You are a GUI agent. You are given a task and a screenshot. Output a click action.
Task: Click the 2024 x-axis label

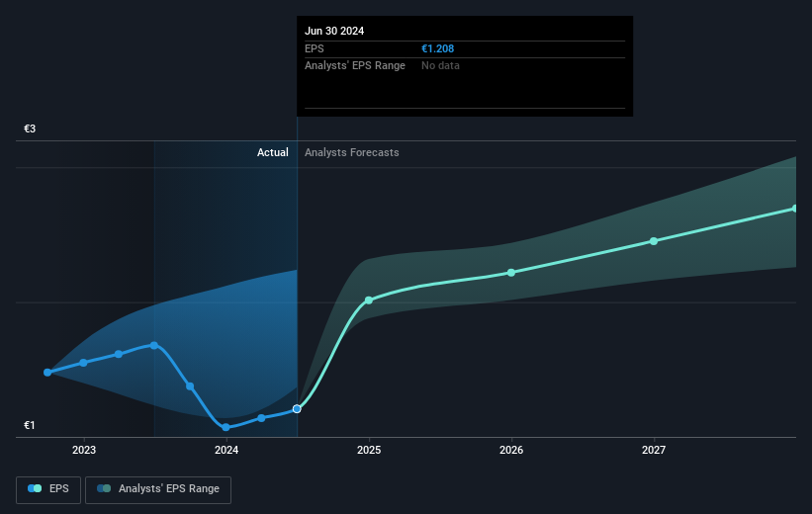[x=226, y=450]
